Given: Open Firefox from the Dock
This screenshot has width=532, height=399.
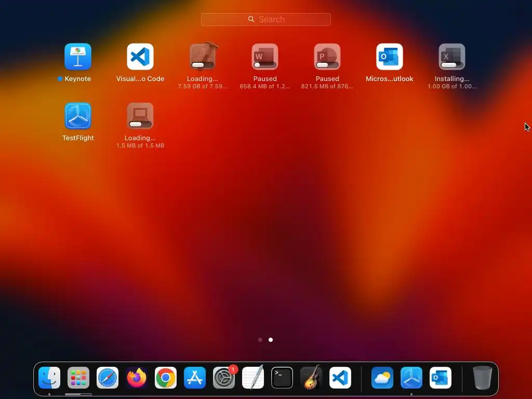Looking at the screenshot, I should [137, 378].
